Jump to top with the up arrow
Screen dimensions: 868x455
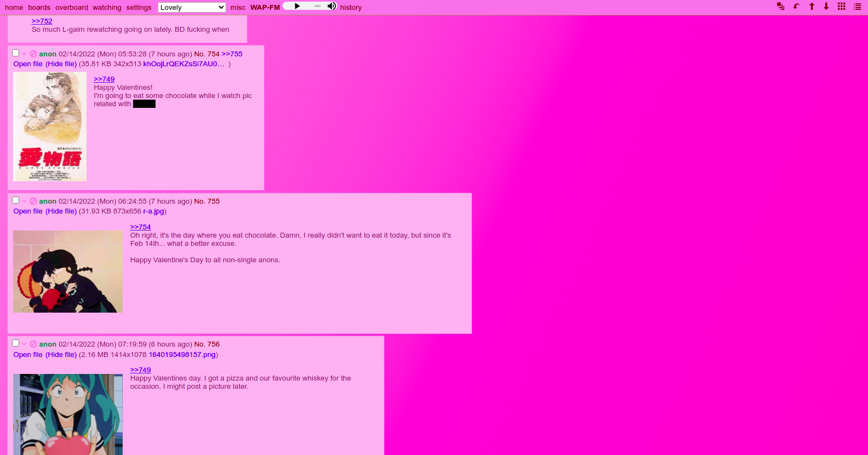812,7
